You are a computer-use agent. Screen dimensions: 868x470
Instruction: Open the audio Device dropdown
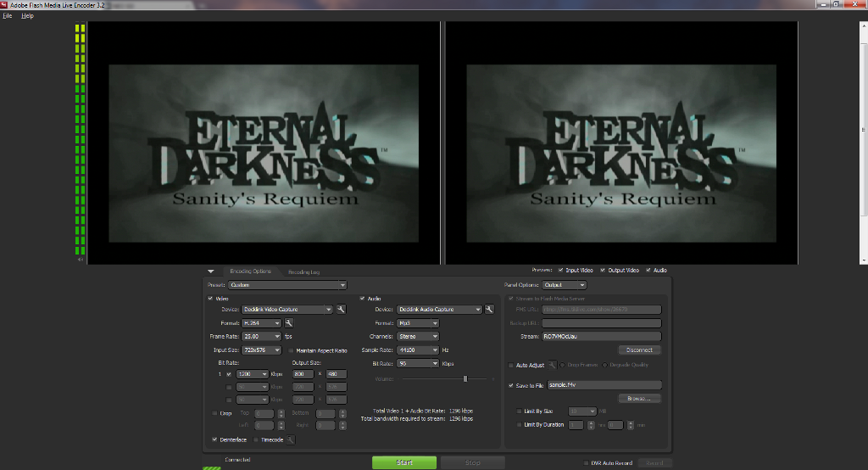click(x=440, y=310)
